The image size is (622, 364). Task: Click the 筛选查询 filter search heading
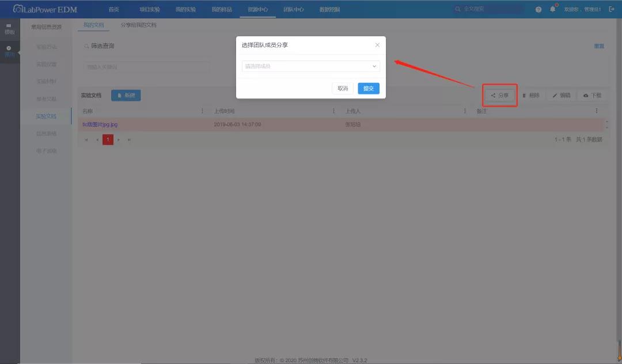pyautogui.click(x=103, y=46)
